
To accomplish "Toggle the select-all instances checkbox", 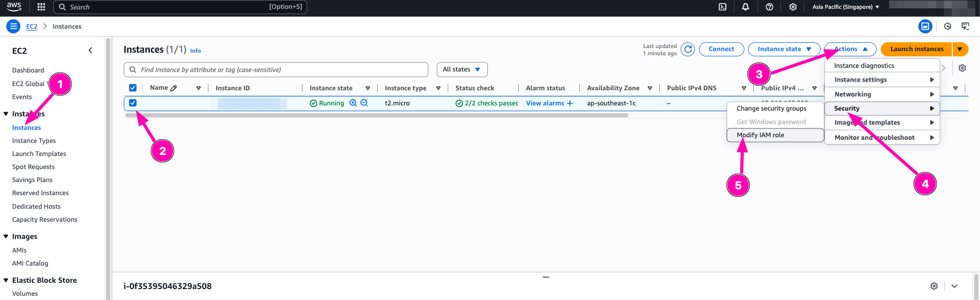I will (x=133, y=88).
